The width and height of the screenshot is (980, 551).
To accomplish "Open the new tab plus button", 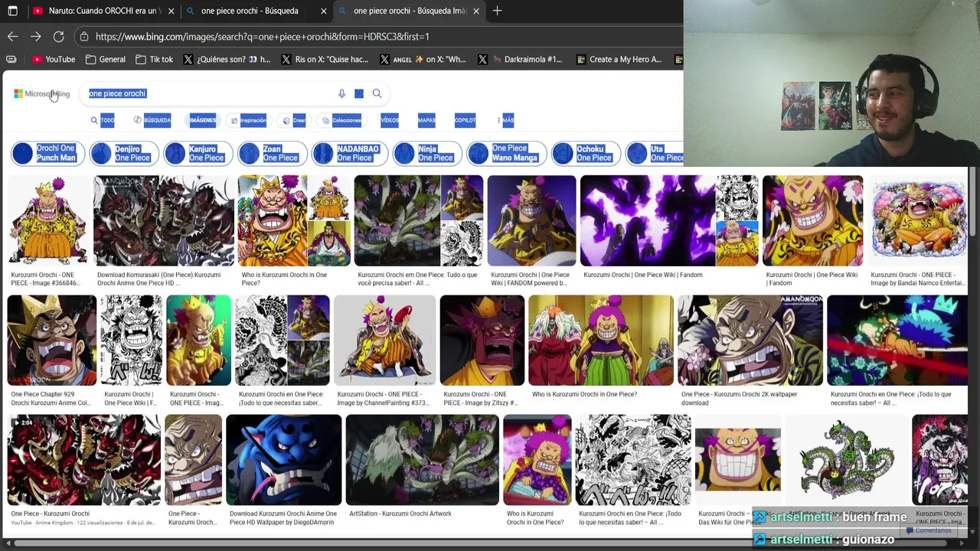I will click(497, 11).
